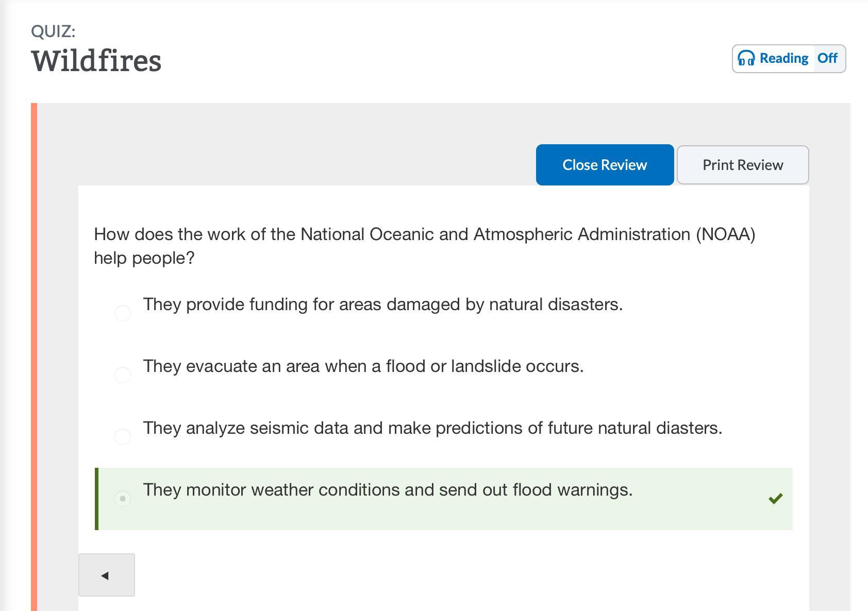Click the headphones icon beside Reading
The width and height of the screenshot is (868, 611).
click(x=746, y=58)
